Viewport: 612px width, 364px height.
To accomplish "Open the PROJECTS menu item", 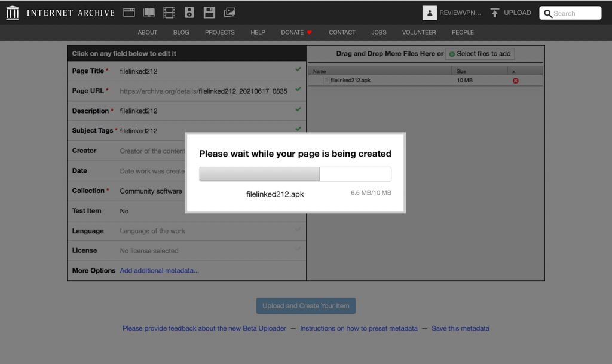I will [x=220, y=32].
